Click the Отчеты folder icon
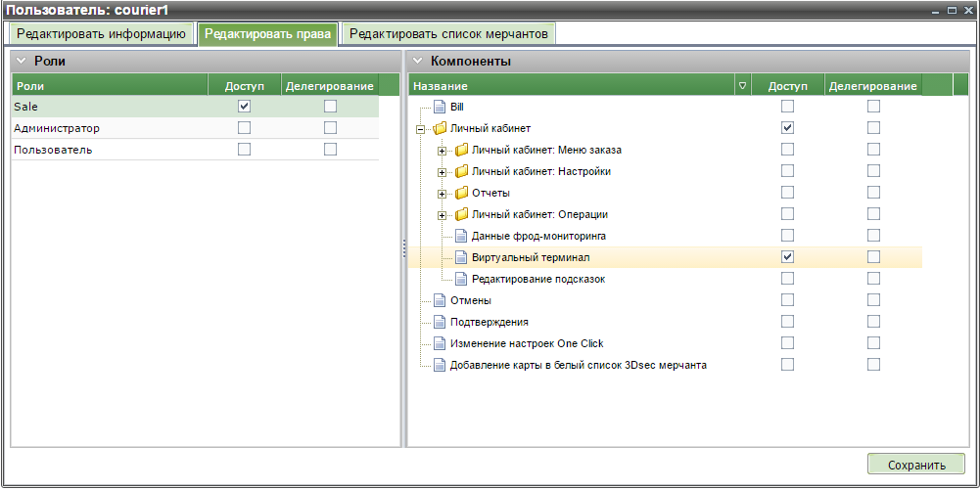Screen dimensions: 980x490 click(x=461, y=193)
